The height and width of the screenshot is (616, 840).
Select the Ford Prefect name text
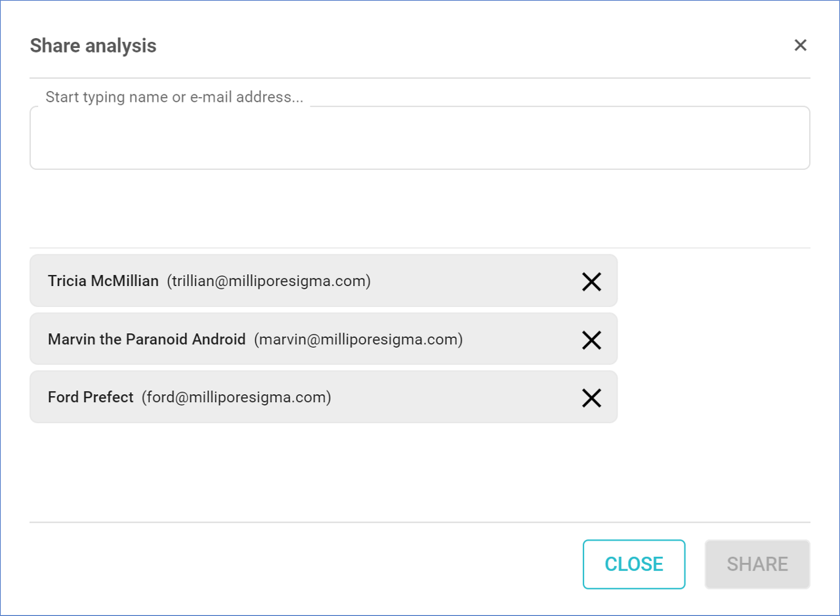[x=91, y=398]
